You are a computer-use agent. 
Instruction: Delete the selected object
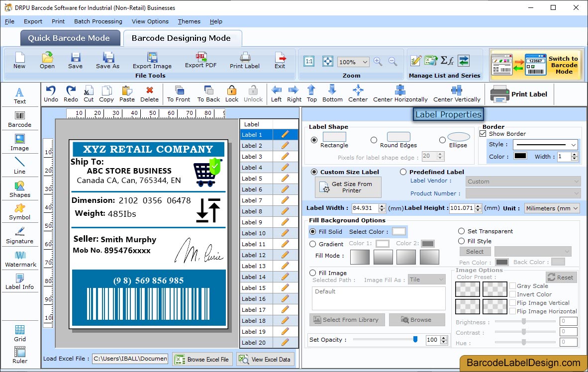coord(149,94)
